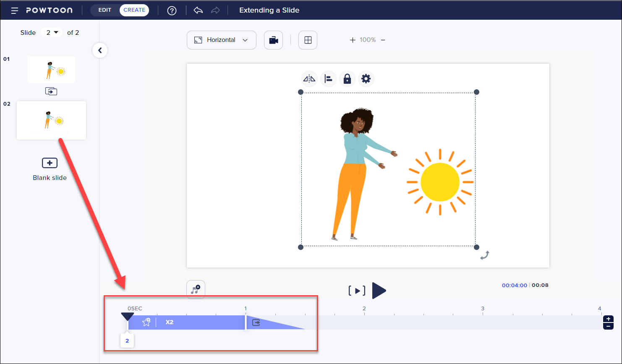The height and width of the screenshot is (364, 622).
Task: Play the current slide only
Action: click(x=357, y=291)
